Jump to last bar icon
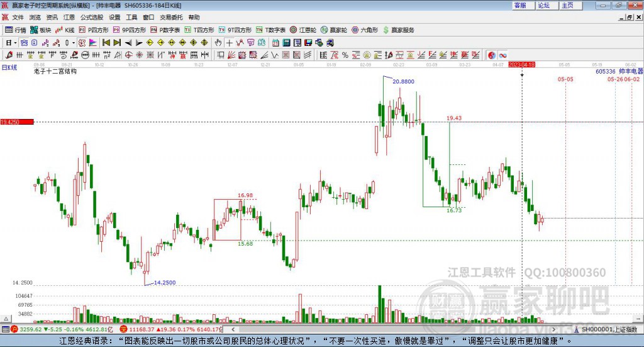This screenshot has height=347, width=644. pos(117,43)
